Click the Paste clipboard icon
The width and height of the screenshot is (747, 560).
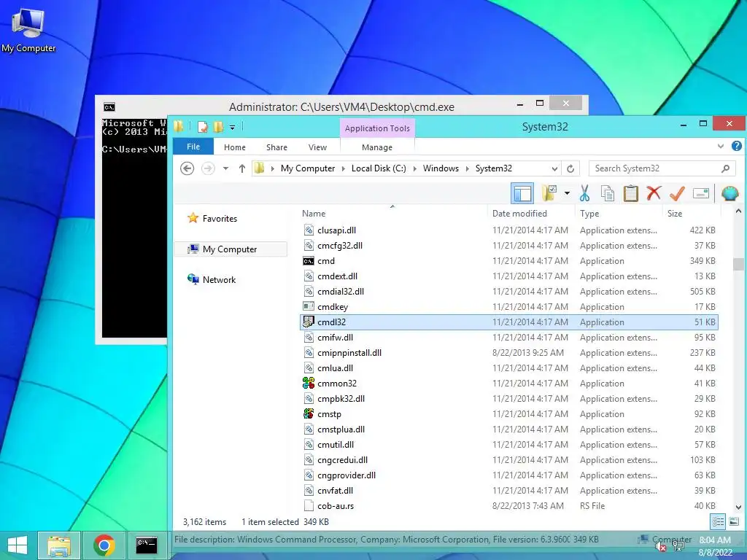(x=631, y=193)
